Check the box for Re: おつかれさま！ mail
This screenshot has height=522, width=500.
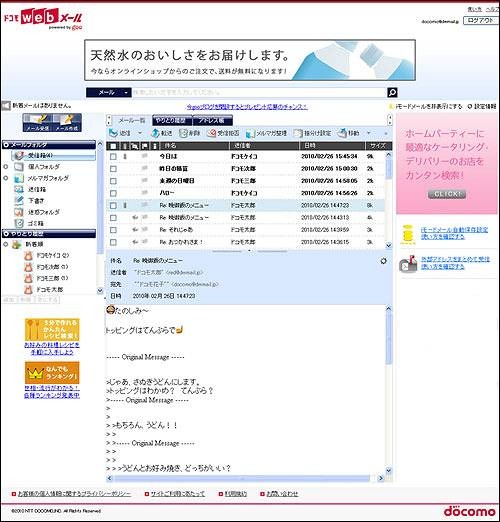point(113,242)
